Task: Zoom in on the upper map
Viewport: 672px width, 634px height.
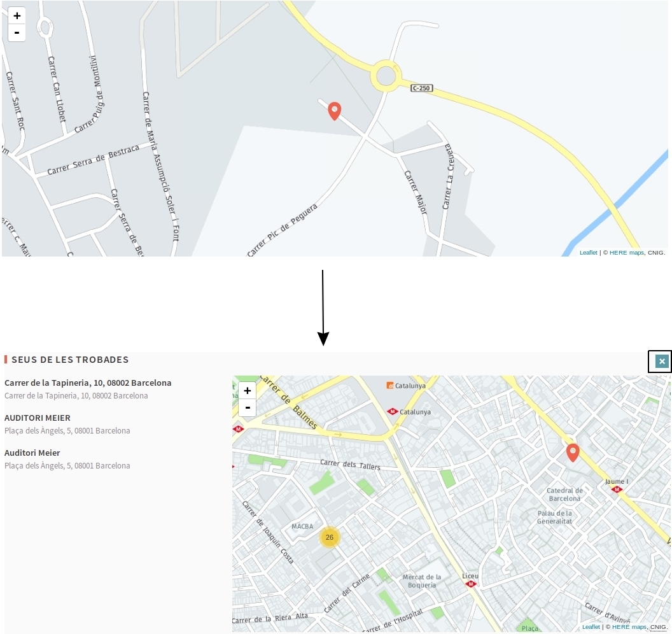Action: (17, 16)
